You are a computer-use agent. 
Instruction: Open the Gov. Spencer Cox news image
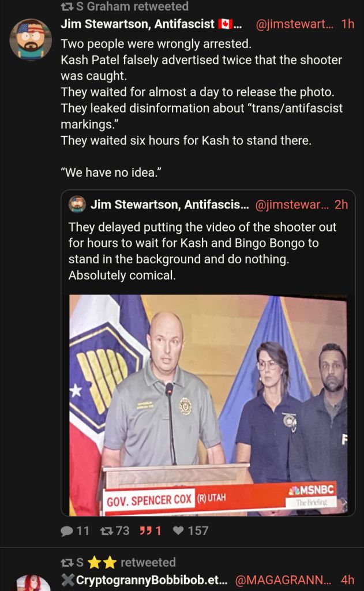(208, 405)
